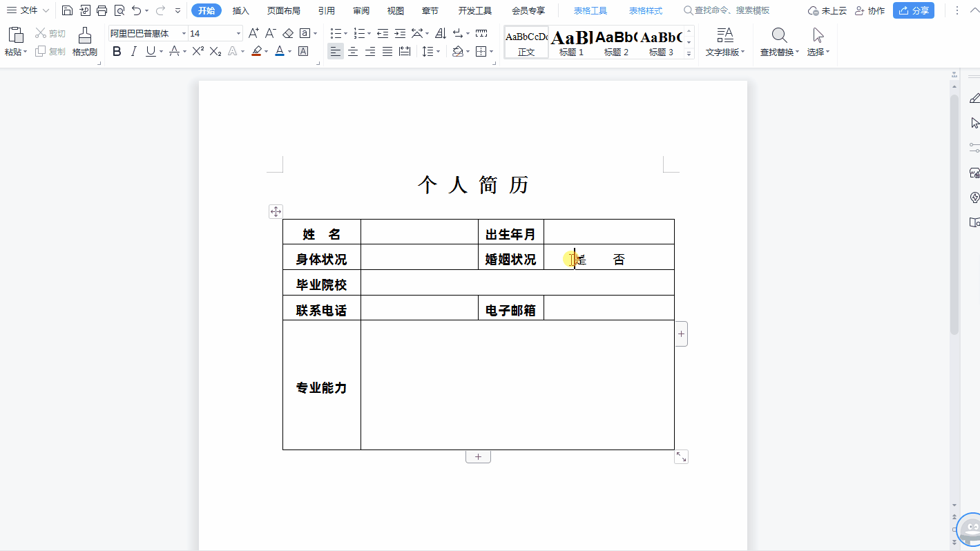The height and width of the screenshot is (551, 980).
Task: Open numbered list dropdown
Action: tap(369, 33)
